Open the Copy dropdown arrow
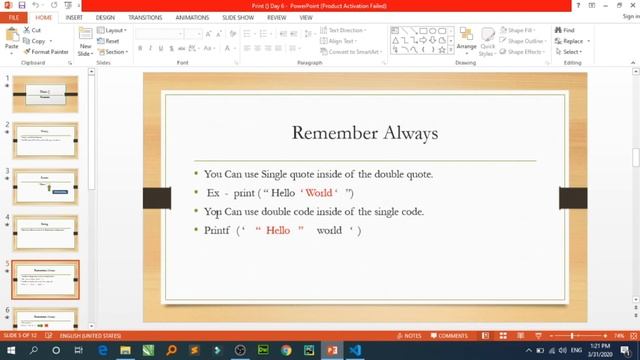This screenshot has width=640, height=360. coord(51,41)
